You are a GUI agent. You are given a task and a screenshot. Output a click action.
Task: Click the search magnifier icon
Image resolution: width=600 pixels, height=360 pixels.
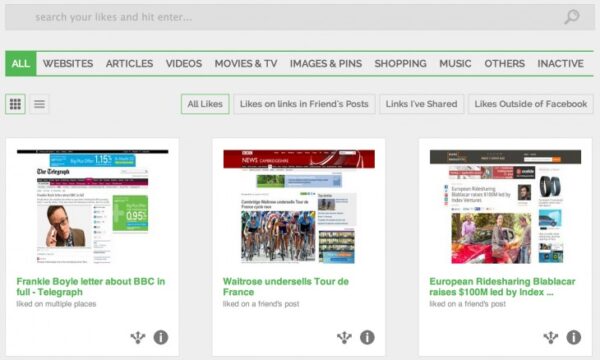tap(572, 17)
